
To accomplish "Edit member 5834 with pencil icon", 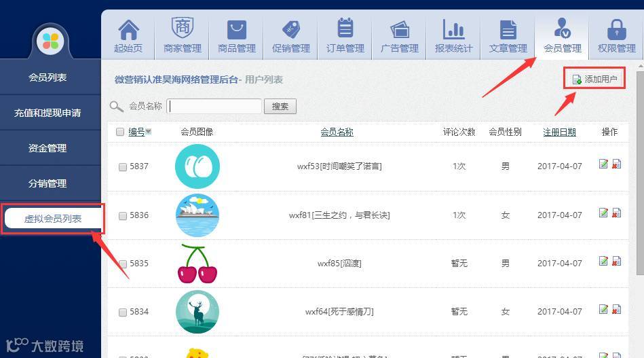I will (x=603, y=310).
